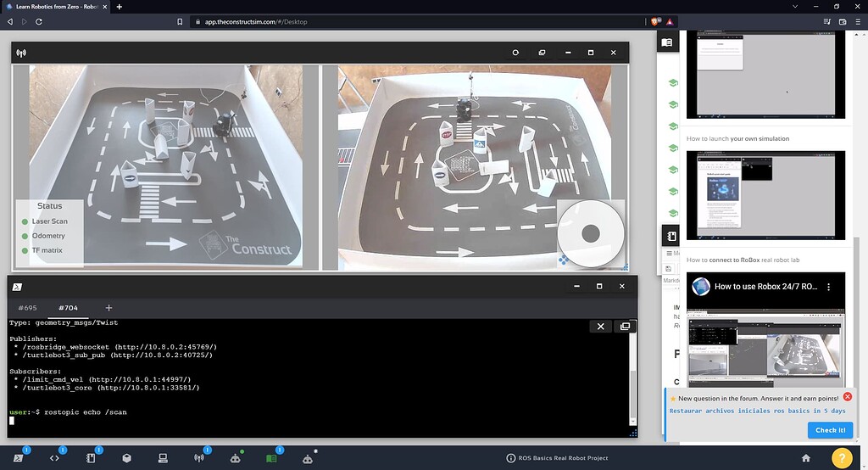Open the three-dot menu on Robox video
Screen dimensions: 868x470
point(829,287)
